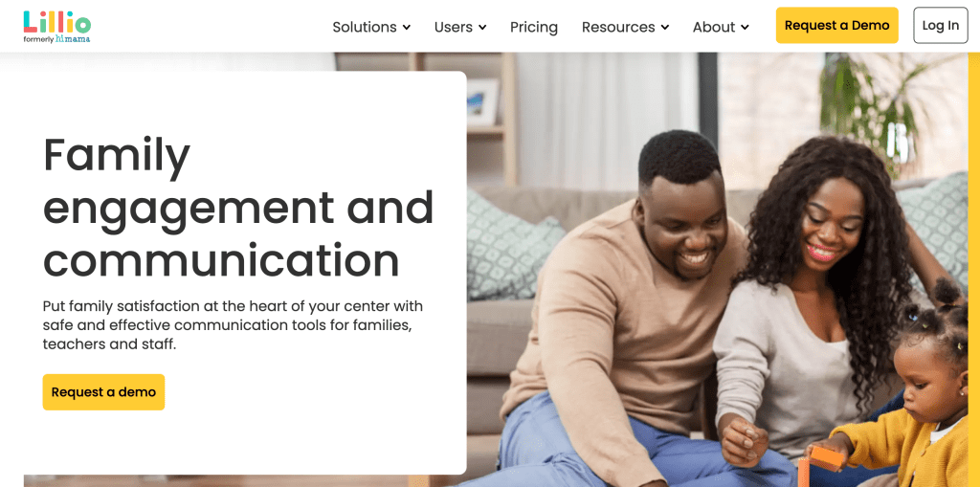This screenshot has width=980, height=487.
Task: Expand the About chevron arrow
Action: click(745, 28)
